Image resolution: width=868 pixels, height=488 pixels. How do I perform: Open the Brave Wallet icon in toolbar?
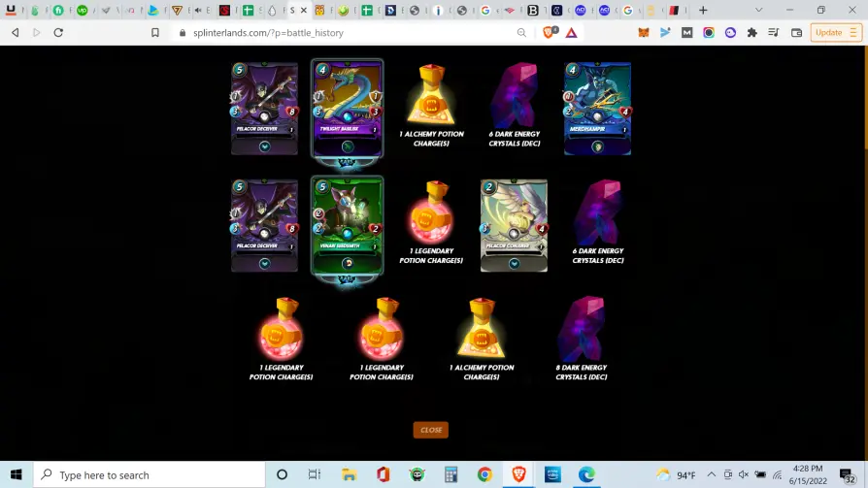[x=796, y=33]
